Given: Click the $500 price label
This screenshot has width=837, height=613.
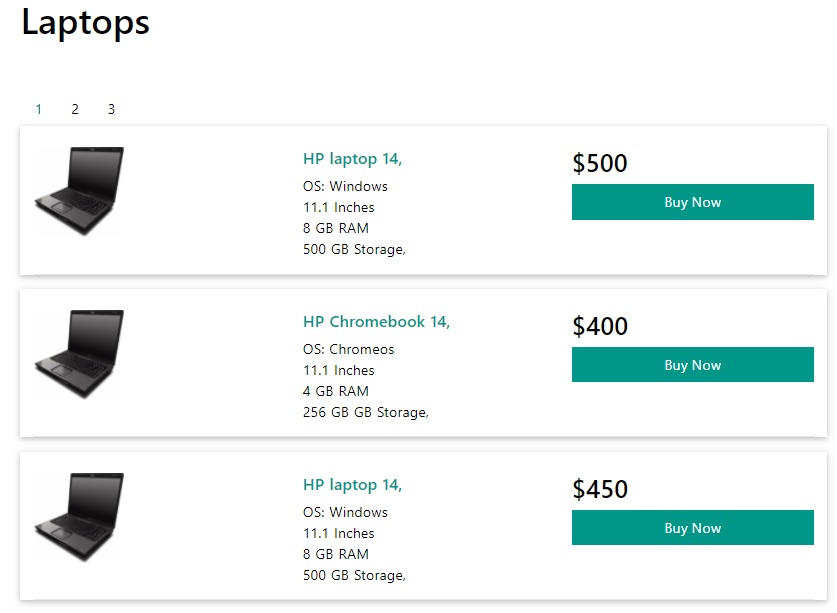Looking at the screenshot, I should 600,163.
